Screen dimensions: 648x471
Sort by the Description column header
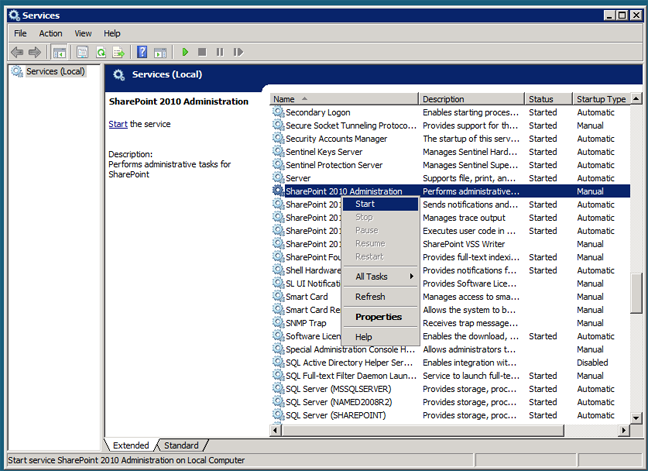click(472, 99)
